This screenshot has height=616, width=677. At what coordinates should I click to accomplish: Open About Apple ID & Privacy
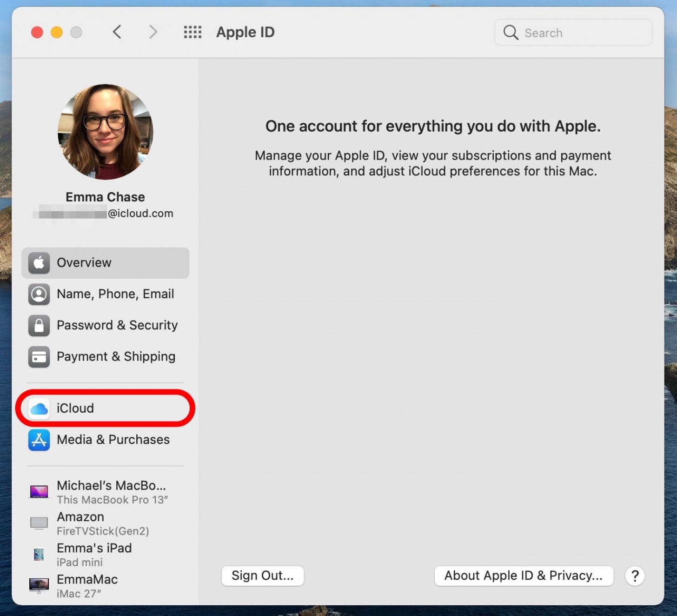pyautogui.click(x=524, y=576)
